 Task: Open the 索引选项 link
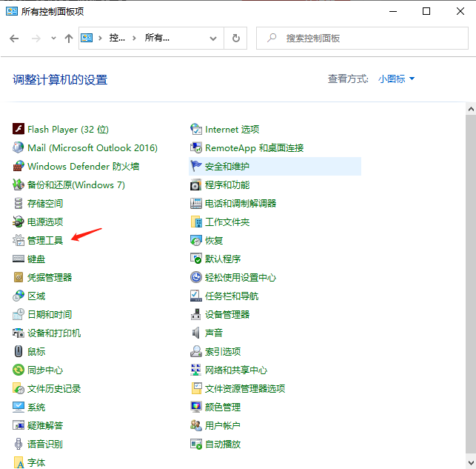223,351
